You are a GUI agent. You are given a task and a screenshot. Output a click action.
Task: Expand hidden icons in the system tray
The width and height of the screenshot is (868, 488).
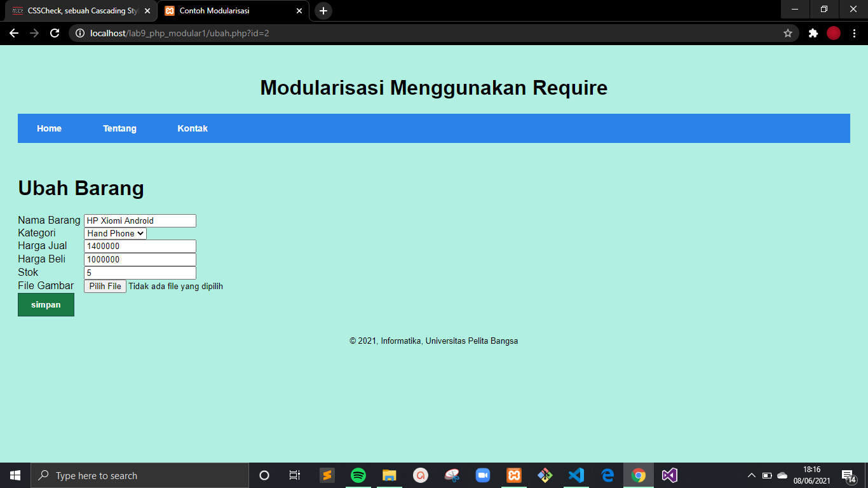point(750,475)
